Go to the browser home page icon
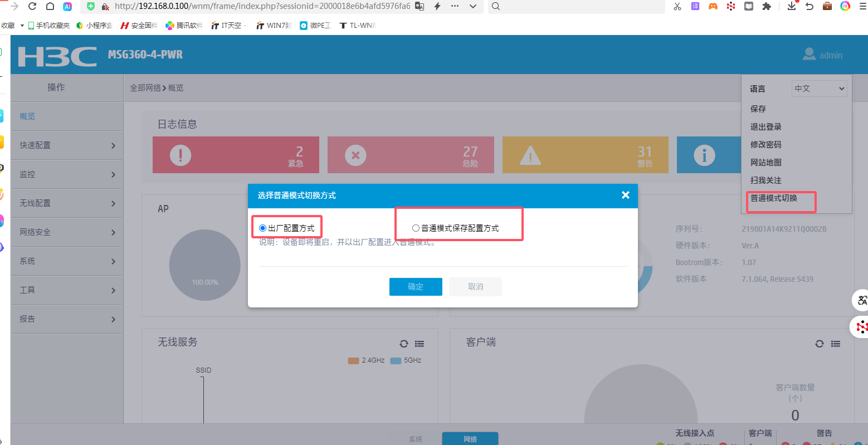The height and width of the screenshot is (445, 868). (50, 7)
